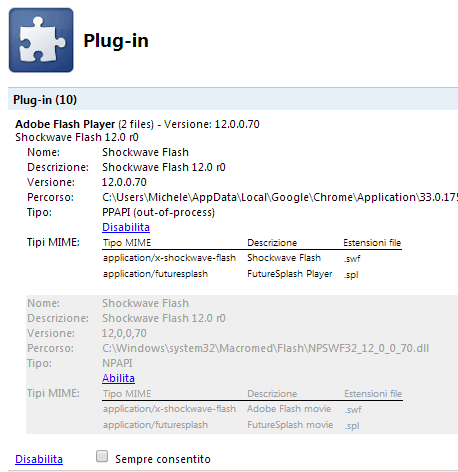The image size is (458, 472).
Task: Click the Estensioni file header in greyed table
Action: pyautogui.click(x=373, y=394)
